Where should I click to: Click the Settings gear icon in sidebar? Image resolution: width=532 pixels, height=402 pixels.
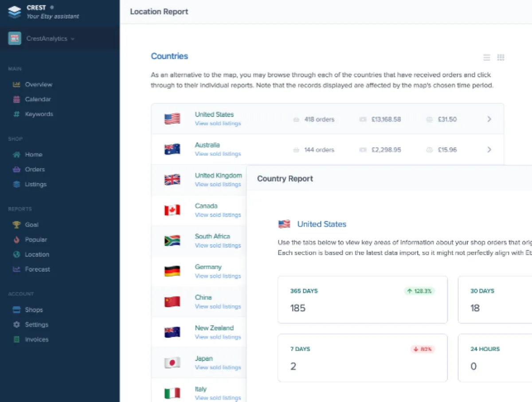coord(17,324)
